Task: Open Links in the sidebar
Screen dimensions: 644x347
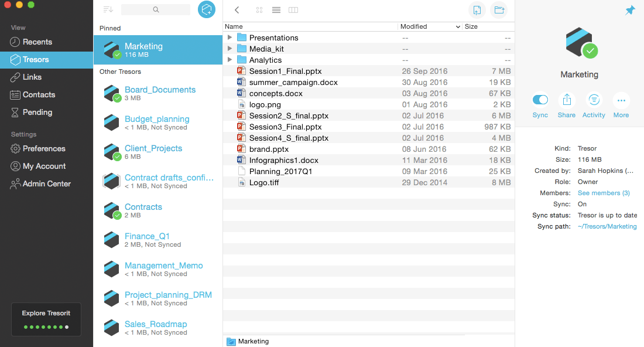Action: [46, 77]
